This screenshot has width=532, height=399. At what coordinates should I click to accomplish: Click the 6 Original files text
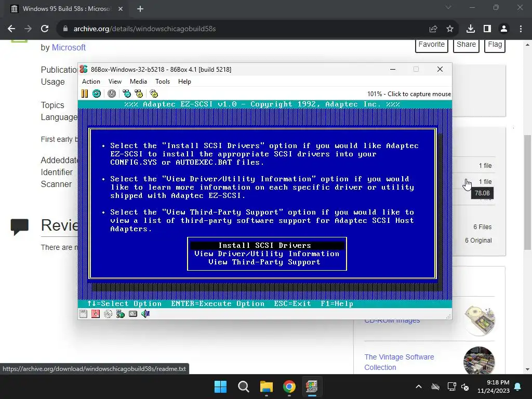click(x=478, y=241)
